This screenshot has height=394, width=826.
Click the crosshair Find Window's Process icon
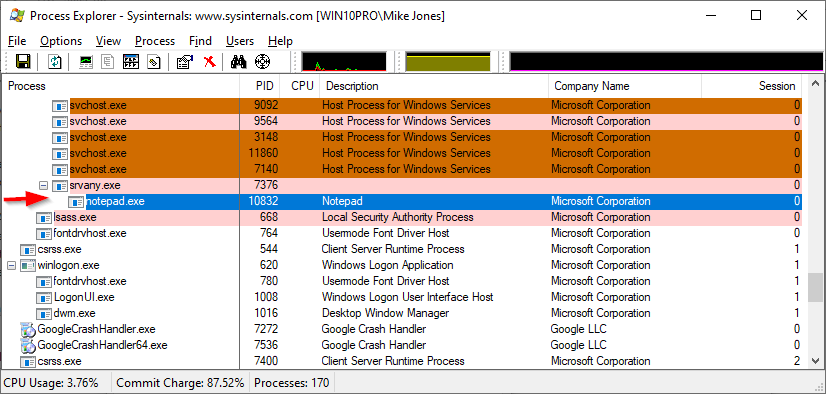click(262, 62)
